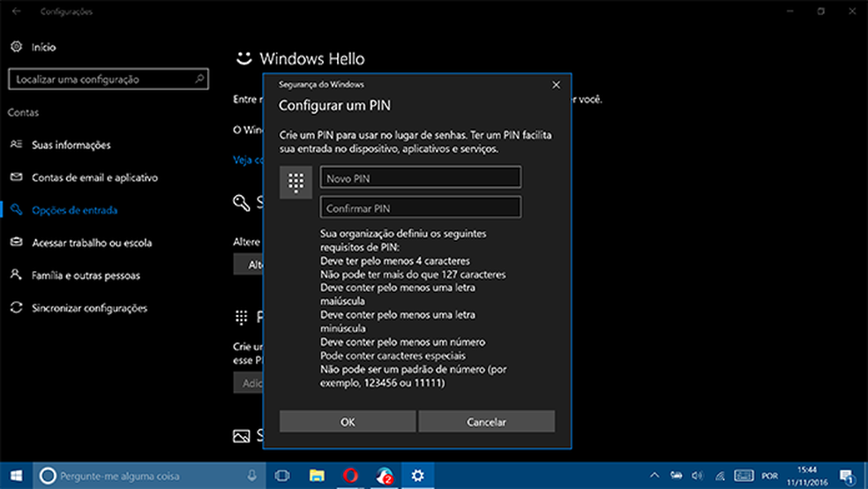Click the Windows Hello heading
Viewport: 868px width, 489px height.
coord(312,59)
